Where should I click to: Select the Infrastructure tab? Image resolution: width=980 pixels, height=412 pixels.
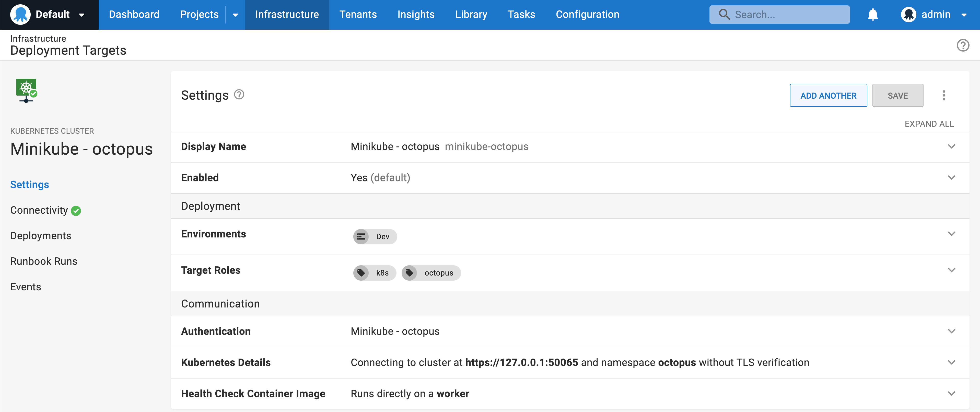(x=287, y=15)
